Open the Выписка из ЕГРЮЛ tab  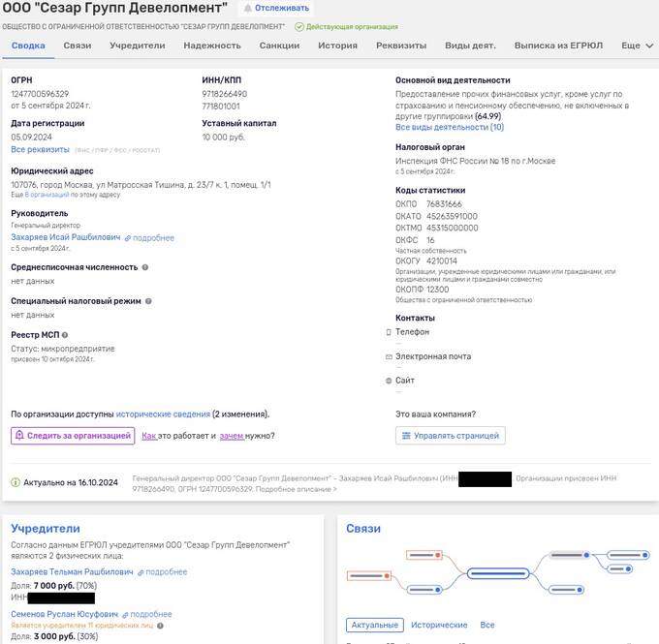coord(558,46)
